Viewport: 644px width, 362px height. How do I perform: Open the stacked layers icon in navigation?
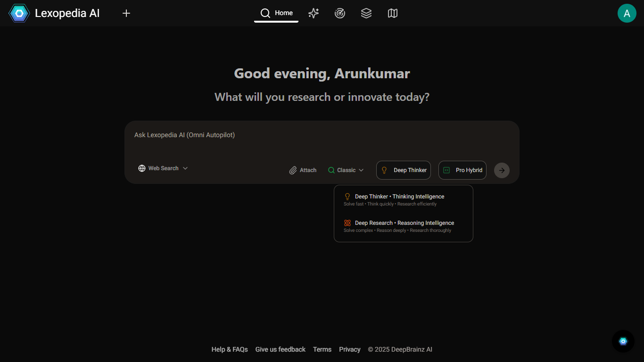366,13
